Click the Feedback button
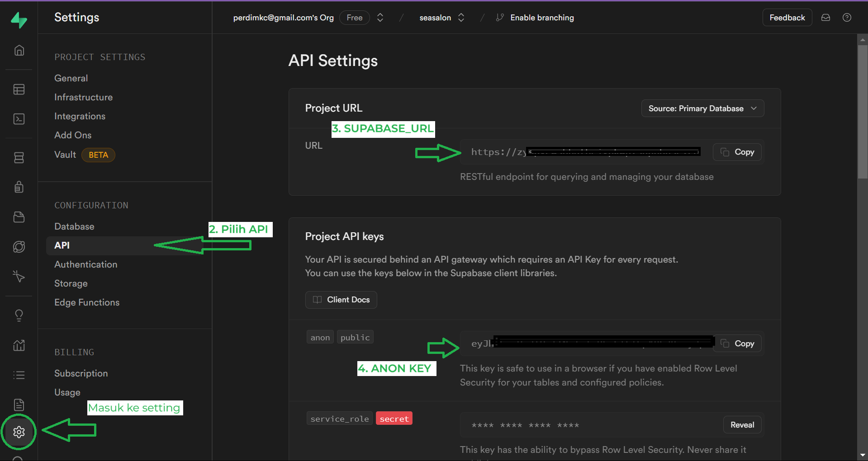Image resolution: width=868 pixels, height=461 pixels. click(787, 18)
